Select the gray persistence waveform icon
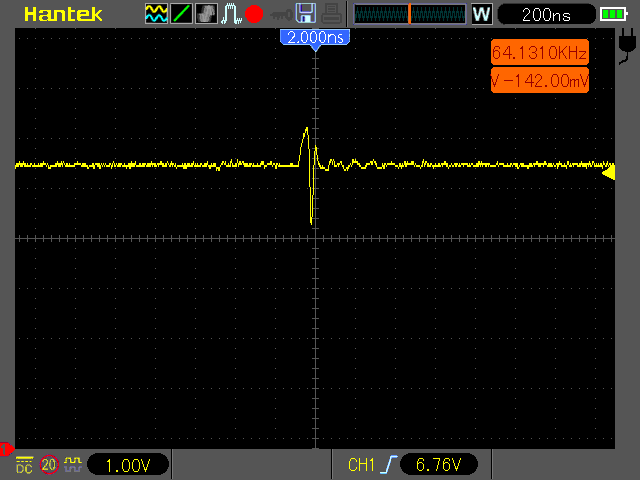Viewport: 640px width, 480px height. tap(206, 13)
